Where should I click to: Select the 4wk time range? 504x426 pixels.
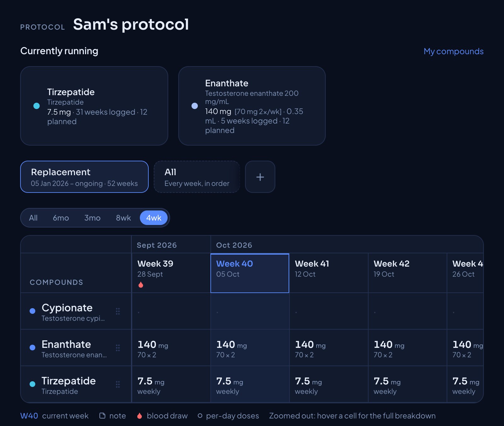tap(154, 218)
